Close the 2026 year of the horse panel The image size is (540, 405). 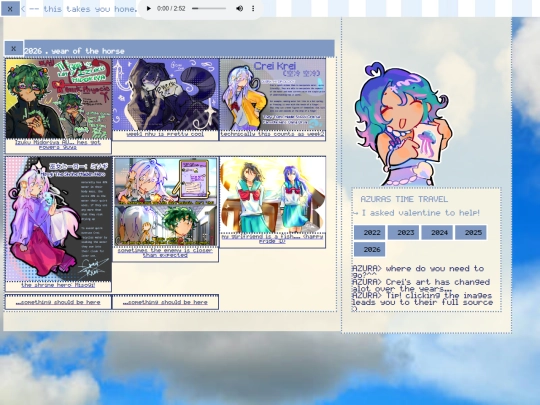click(14, 49)
